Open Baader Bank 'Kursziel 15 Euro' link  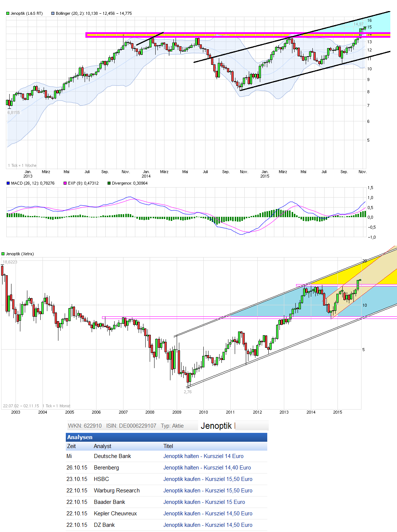click(x=204, y=502)
